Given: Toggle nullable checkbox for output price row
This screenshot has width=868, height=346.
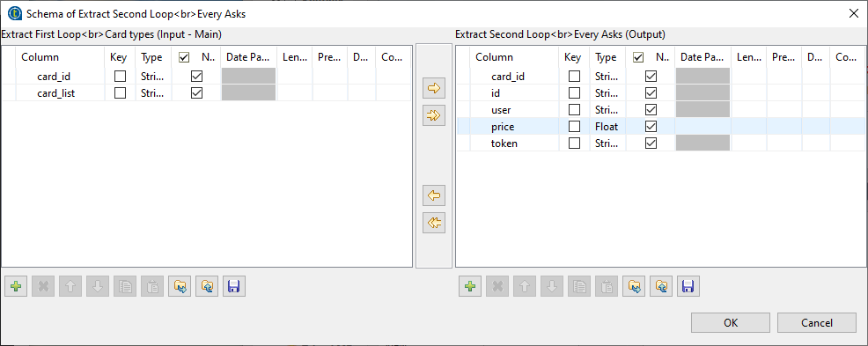Looking at the screenshot, I should tap(651, 127).
